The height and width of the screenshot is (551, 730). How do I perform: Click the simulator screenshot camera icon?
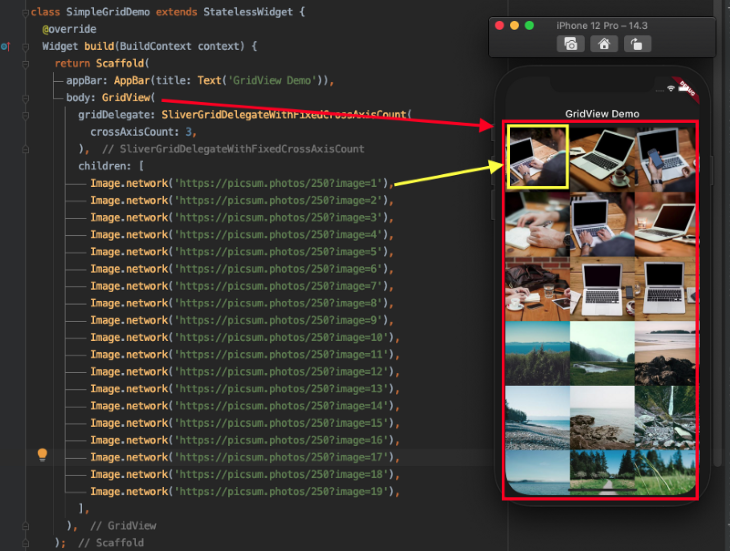point(571,44)
